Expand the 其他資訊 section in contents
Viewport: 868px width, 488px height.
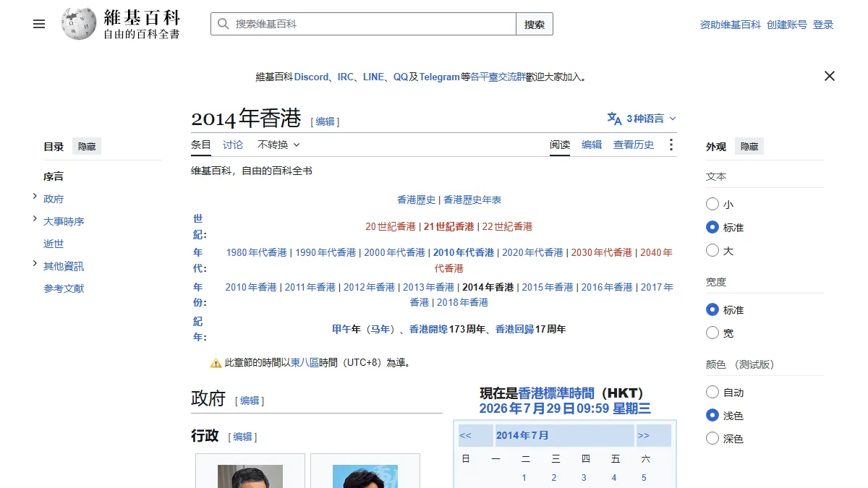coord(35,263)
